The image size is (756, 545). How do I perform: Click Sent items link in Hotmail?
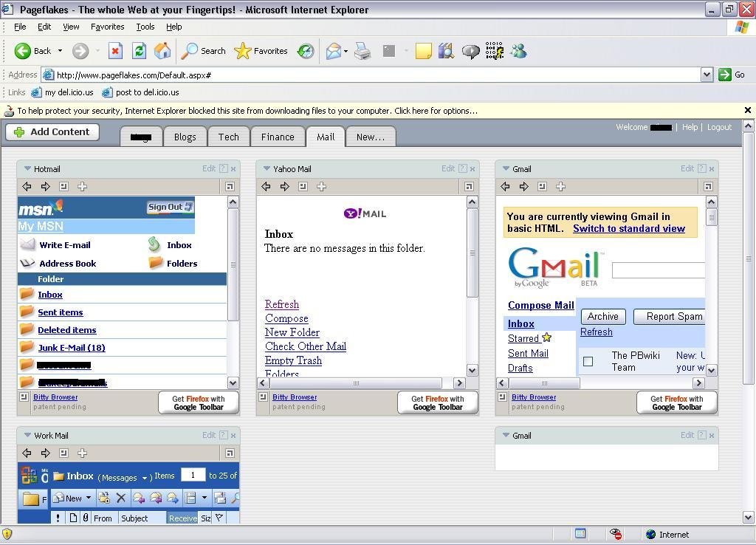pos(61,312)
